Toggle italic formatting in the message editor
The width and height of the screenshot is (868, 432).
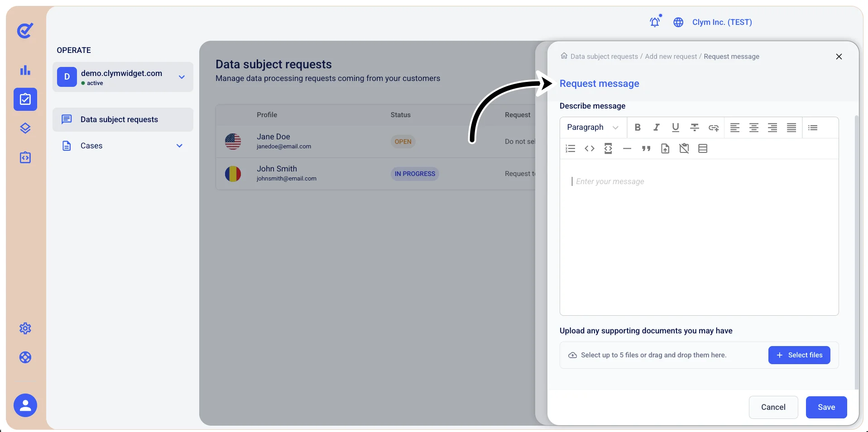pyautogui.click(x=657, y=128)
